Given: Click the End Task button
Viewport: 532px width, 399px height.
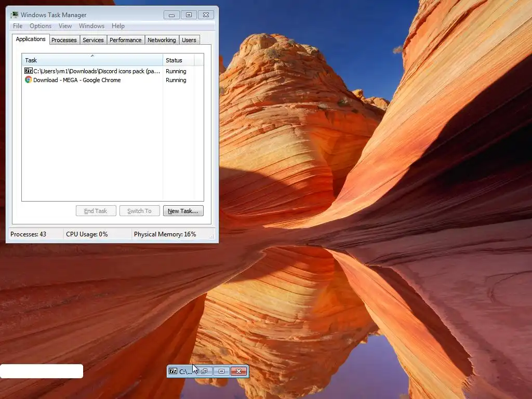Looking at the screenshot, I should [96, 211].
